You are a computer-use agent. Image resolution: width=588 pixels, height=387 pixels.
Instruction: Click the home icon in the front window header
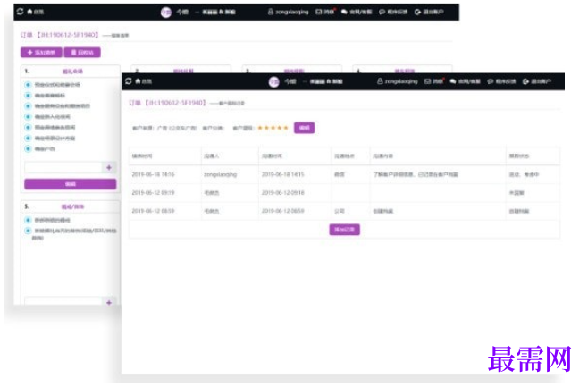click(x=138, y=81)
